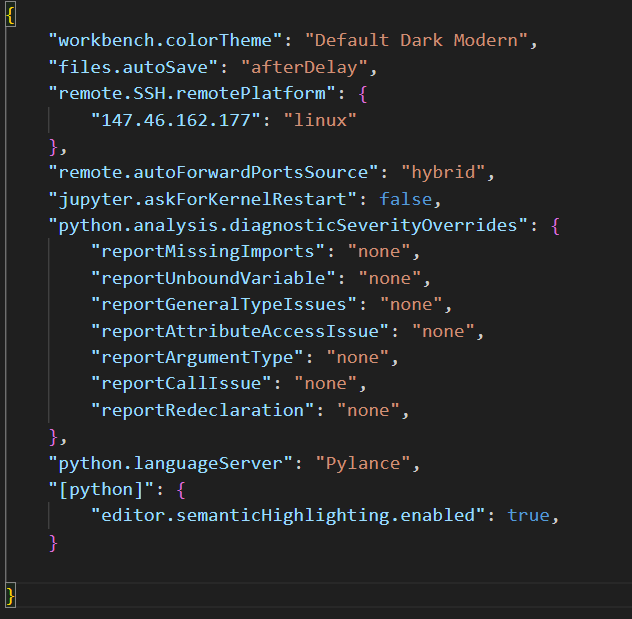This screenshot has width=632, height=619.
Task: Click the closing brace below the linux line
Action: click(x=53, y=147)
